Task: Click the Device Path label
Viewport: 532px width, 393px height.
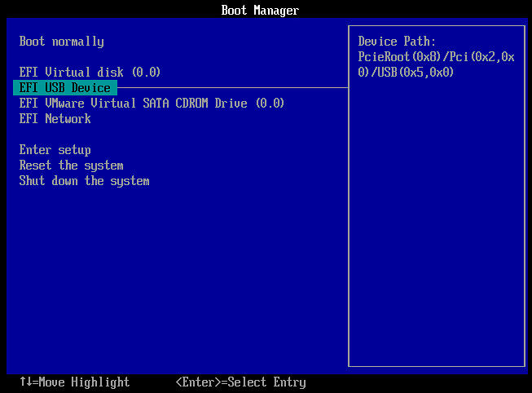Action: [397, 42]
